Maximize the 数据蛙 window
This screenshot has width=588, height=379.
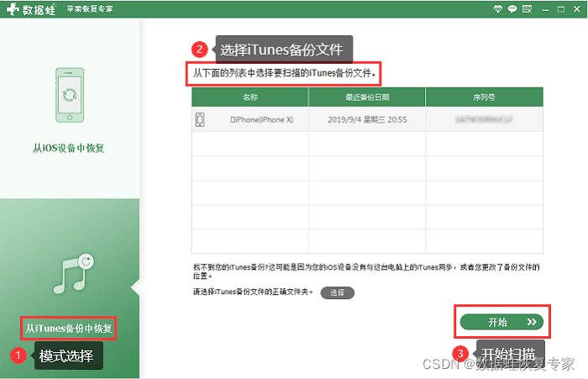561,9
